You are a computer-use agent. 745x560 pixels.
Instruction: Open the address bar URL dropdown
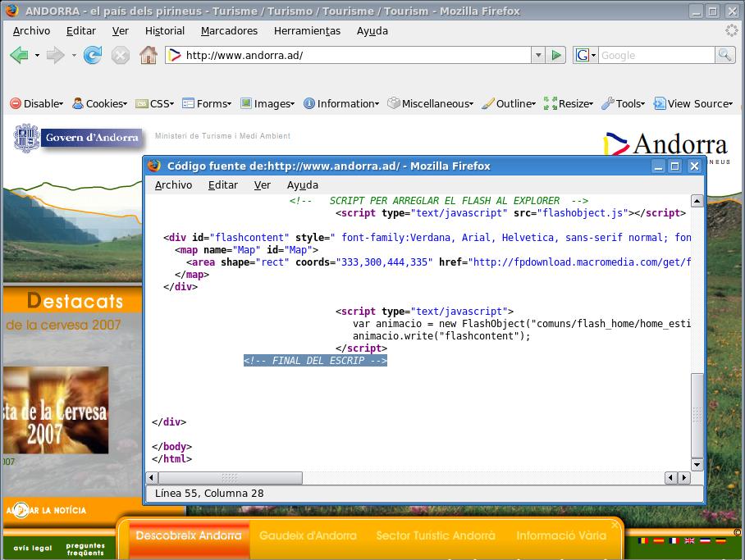click(538, 55)
